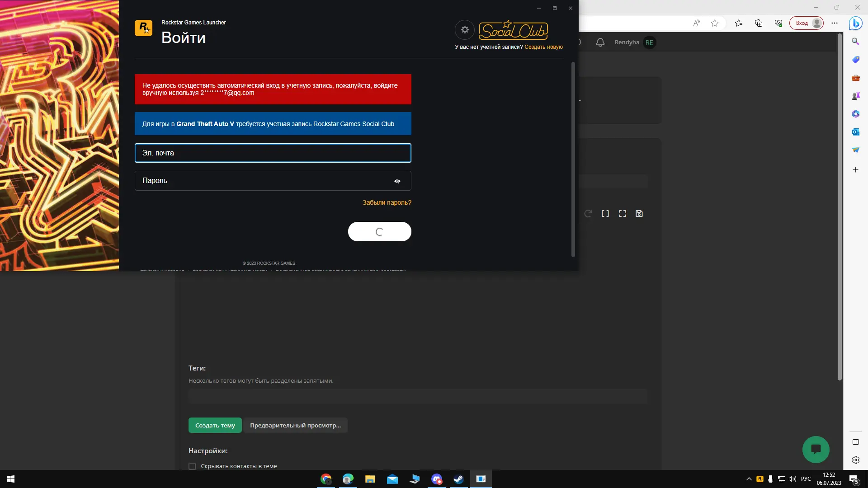Open Chrome from the taskbar
Image resolution: width=868 pixels, height=488 pixels.
click(326, 479)
